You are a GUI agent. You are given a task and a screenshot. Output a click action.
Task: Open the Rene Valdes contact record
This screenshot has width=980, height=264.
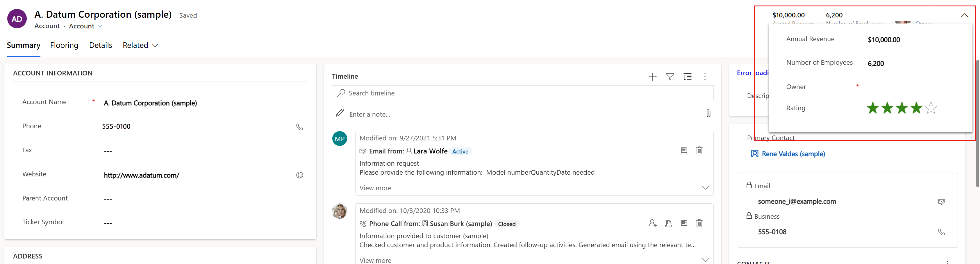[793, 153]
